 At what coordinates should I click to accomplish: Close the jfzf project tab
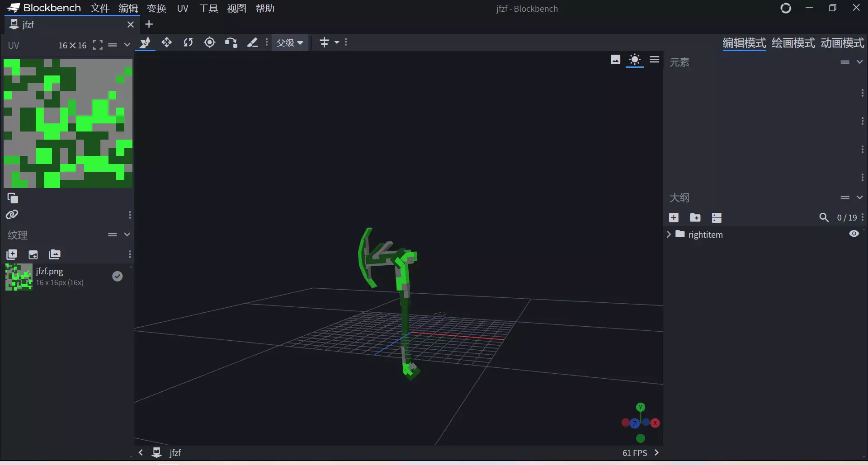tap(131, 24)
